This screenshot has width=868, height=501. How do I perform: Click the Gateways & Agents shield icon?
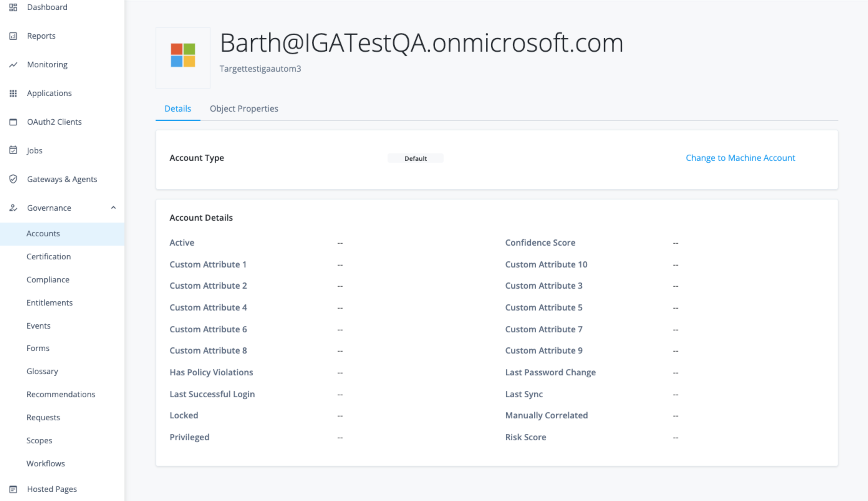click(13, 179)
